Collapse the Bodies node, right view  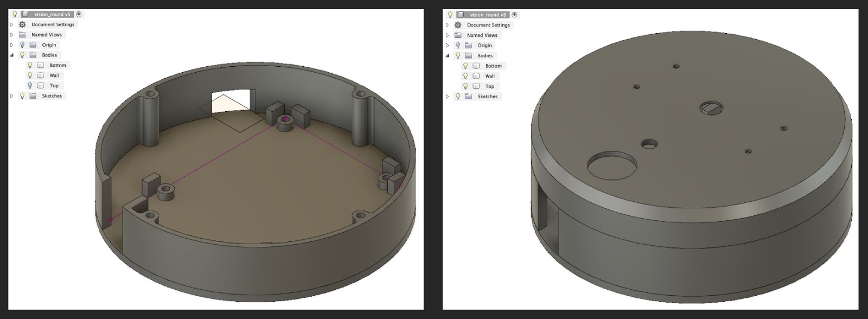point(448,55)
